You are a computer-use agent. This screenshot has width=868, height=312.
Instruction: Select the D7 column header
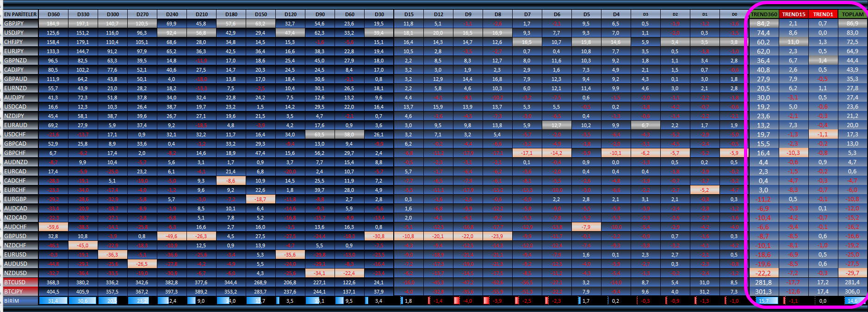click(527, 14)
